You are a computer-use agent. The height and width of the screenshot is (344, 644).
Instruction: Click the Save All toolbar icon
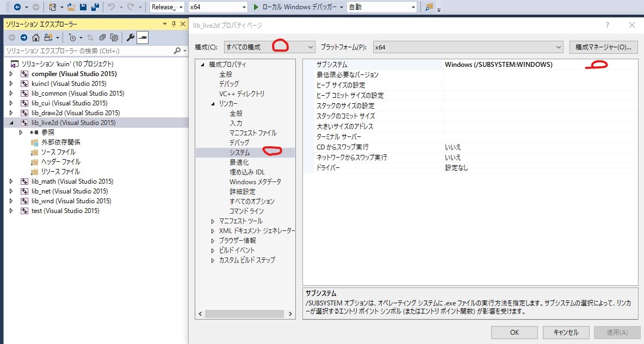(x=95, y=7)
